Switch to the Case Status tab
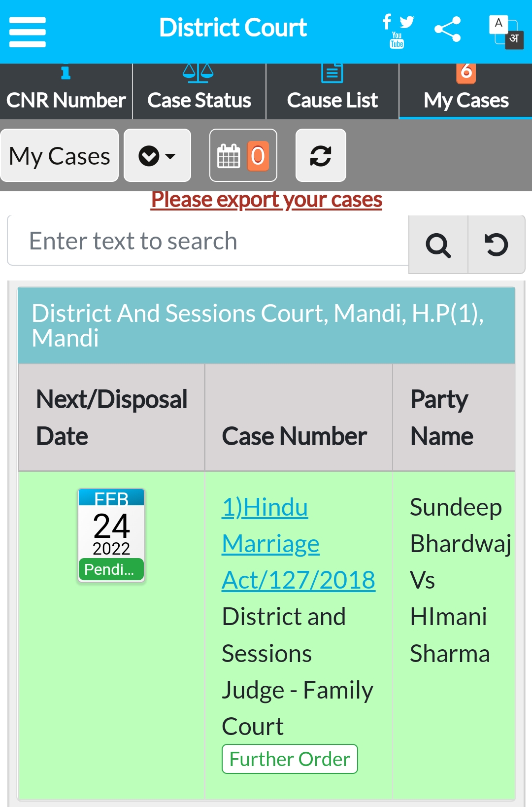Viewport: 532px width, 807px height. (199, 92)
